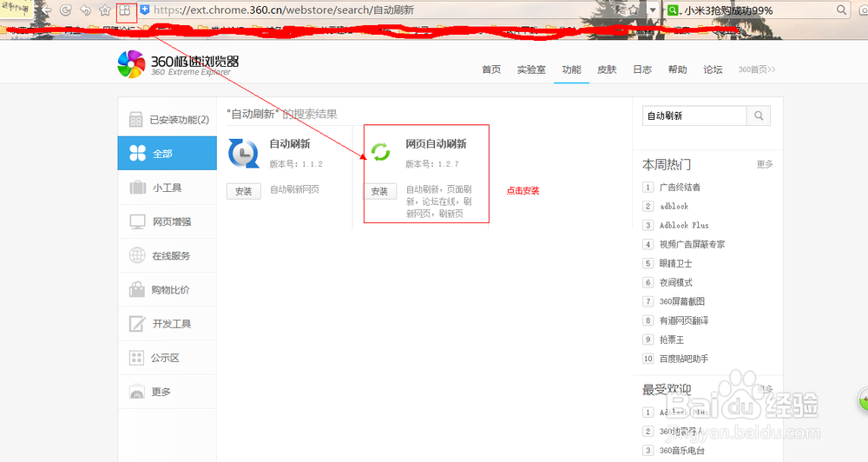This screenshot has width=868, height=462.
Task: Click the browser search box text
Action: [x=728, y=10]
